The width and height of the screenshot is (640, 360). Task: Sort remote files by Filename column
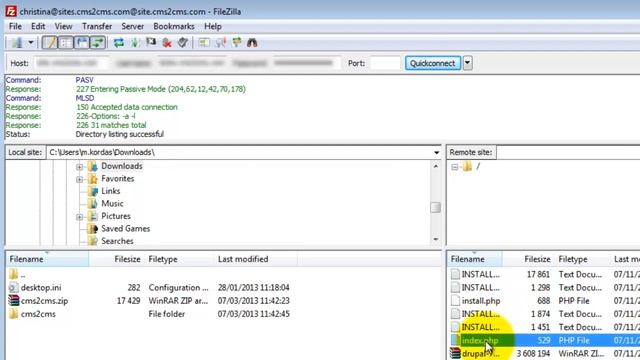click(475, 259)
